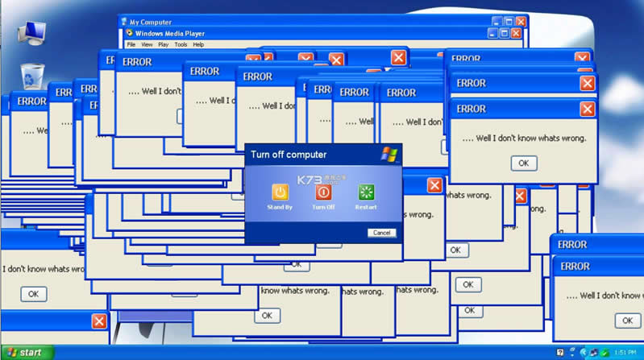The image size is (644, 360).
Task: Click the green Restart icon
Action: [x=366, y=192]
